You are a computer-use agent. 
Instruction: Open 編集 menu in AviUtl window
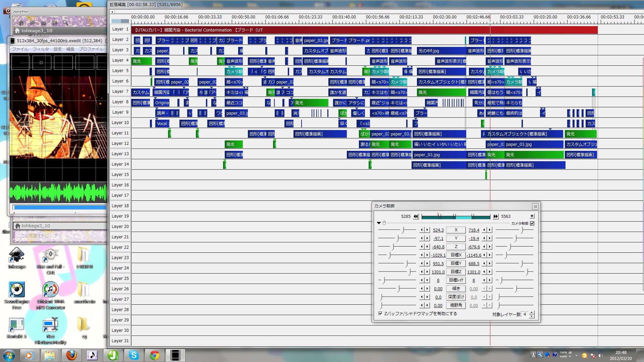(70, 49)
